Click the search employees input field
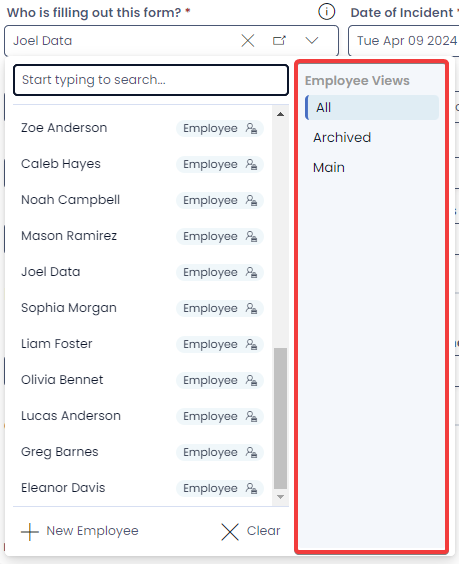 [151, 80]
